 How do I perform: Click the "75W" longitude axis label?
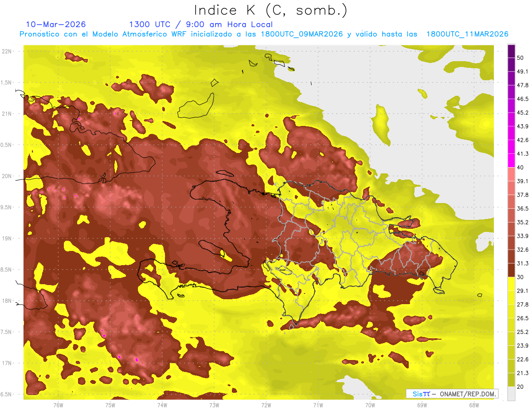pyautogui.click(x=110, y=405)
